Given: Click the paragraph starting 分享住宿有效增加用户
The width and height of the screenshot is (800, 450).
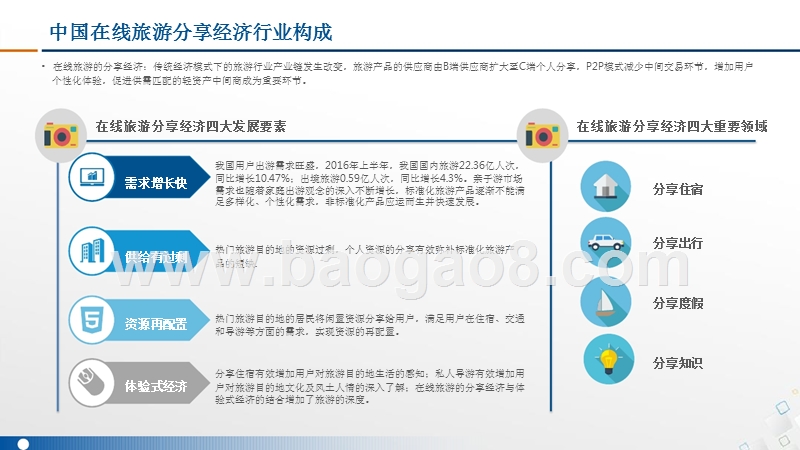Looking at the screenshot, I should point(370,387).
